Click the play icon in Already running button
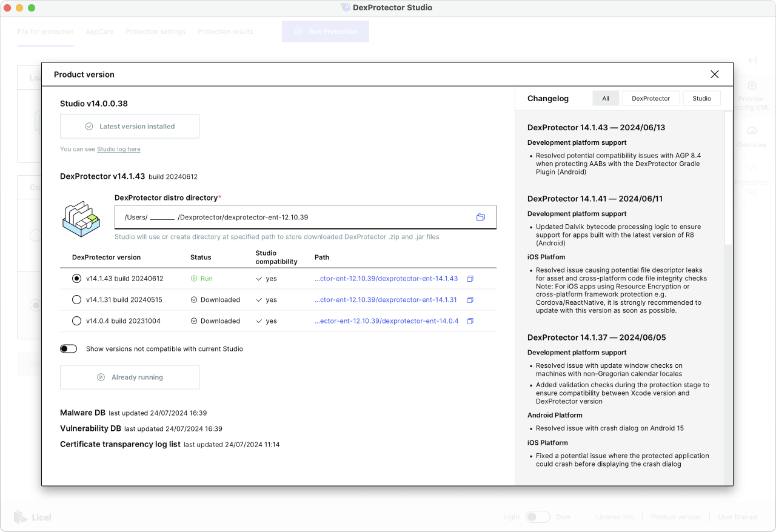 101,377
